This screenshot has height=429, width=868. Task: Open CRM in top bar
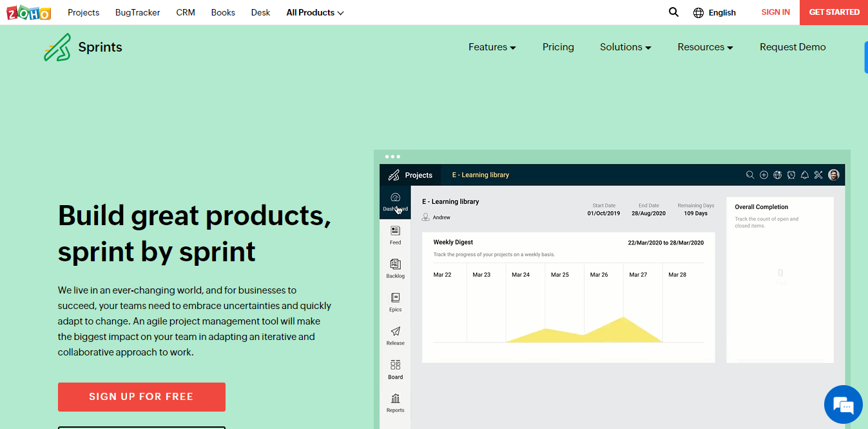[x=186, y=12]
